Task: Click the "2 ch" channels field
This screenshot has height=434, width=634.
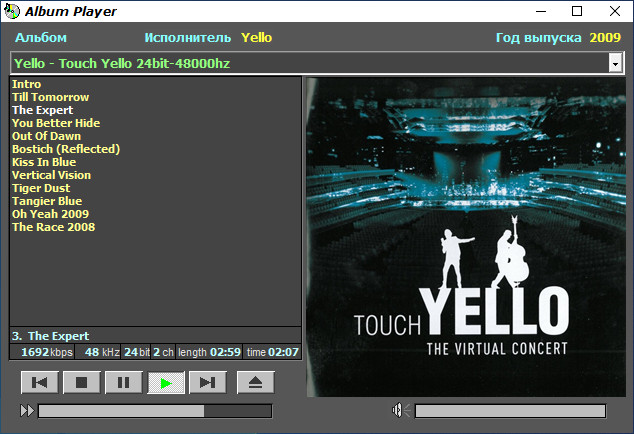Action: click(163, 352)
